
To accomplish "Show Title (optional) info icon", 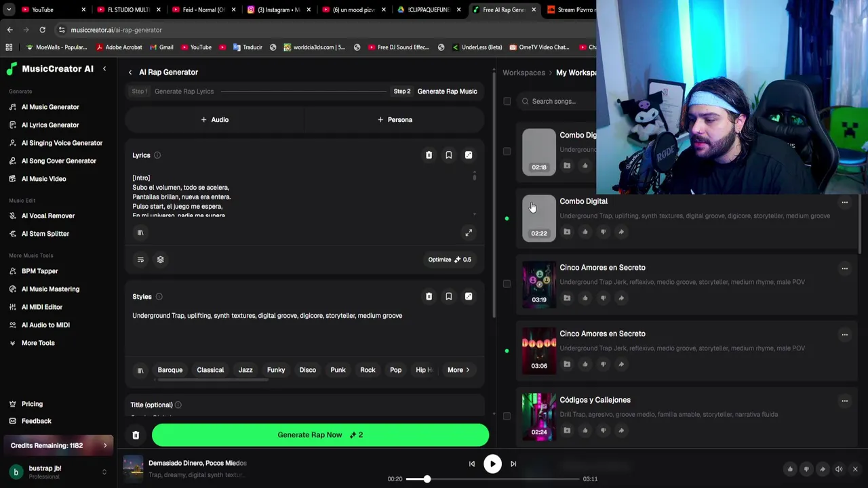I will click(x=178, y=405).
